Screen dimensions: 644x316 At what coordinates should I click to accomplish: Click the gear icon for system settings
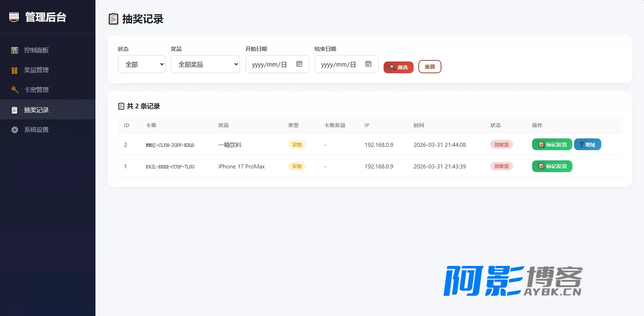click(x=15, y=130)
